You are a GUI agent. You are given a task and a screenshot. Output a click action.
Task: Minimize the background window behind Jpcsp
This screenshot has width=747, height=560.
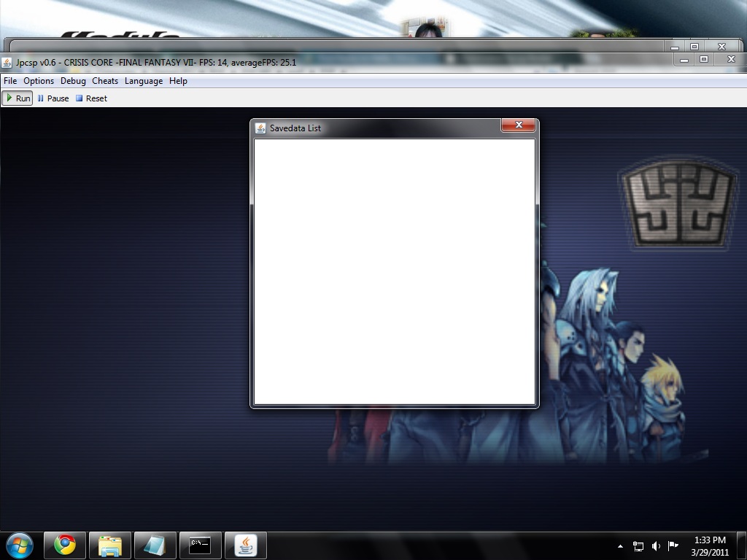[x=675, y=47]
